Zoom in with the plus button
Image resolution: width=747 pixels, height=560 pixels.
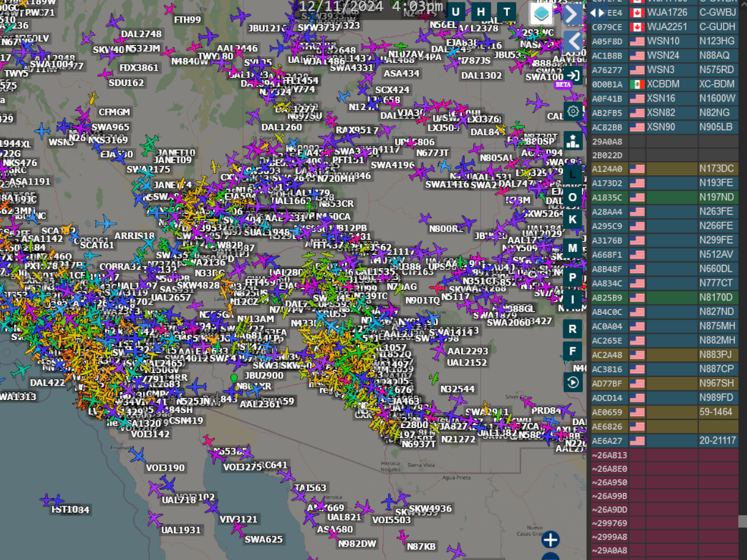click(x=550, y=540)
